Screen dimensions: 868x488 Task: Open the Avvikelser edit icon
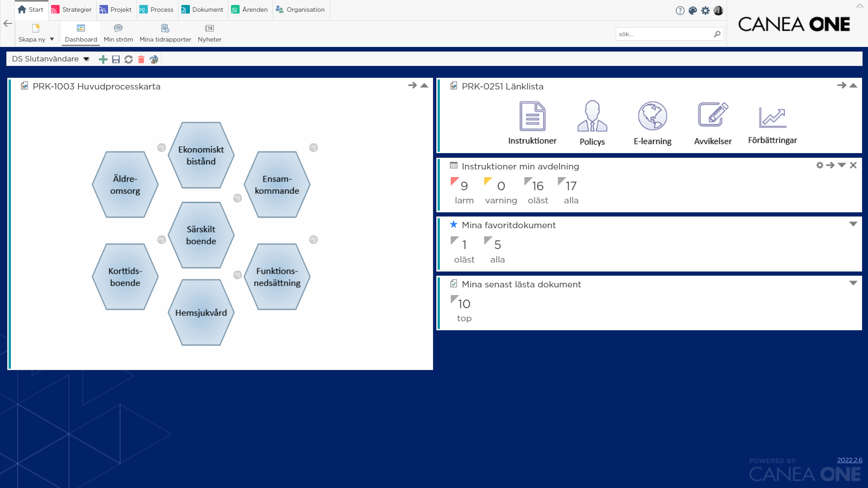click(x=712, y=115)
